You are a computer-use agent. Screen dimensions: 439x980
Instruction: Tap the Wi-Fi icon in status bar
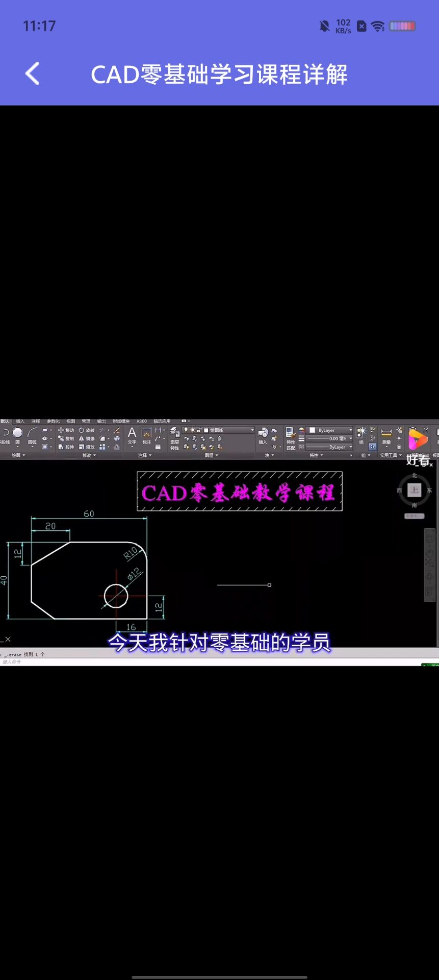(378, 26)
